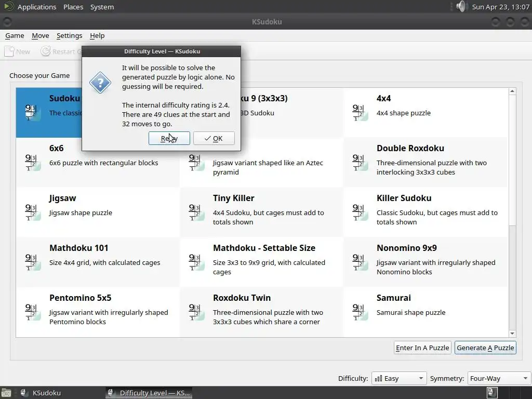Click the Enter In A Puzzle button
Image resolution: width=532 pixels, height=399 pixels.
(x=422, y=348)
